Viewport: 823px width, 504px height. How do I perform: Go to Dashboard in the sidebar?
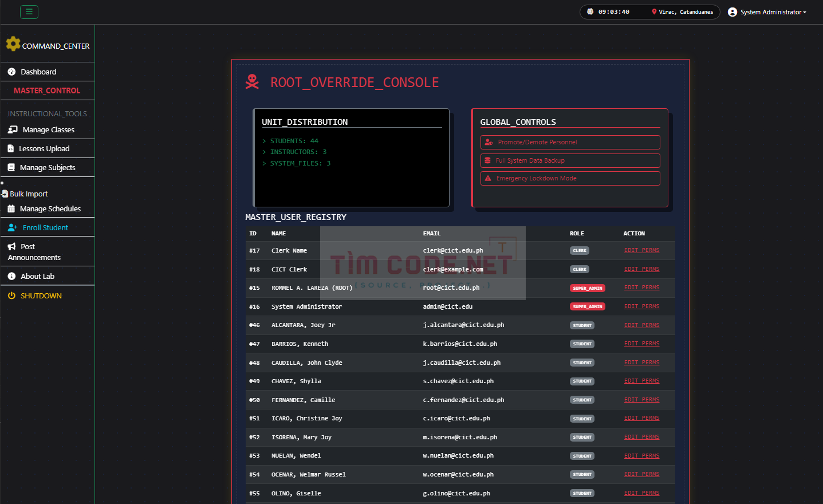pos(48,72)
